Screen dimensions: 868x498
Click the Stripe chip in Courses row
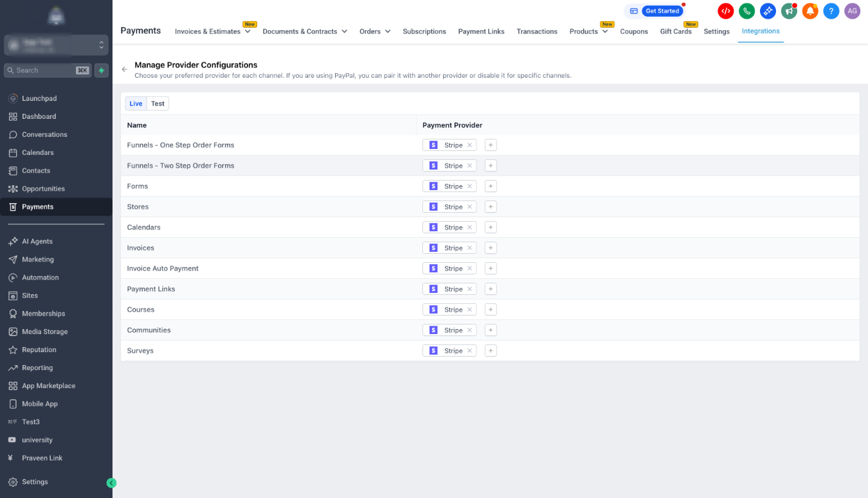point(449,310)
